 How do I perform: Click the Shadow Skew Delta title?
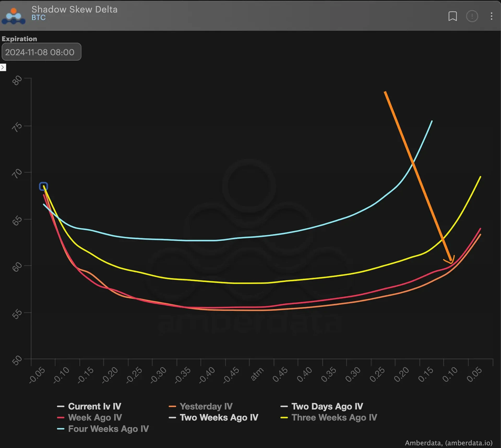click(75, 9)
